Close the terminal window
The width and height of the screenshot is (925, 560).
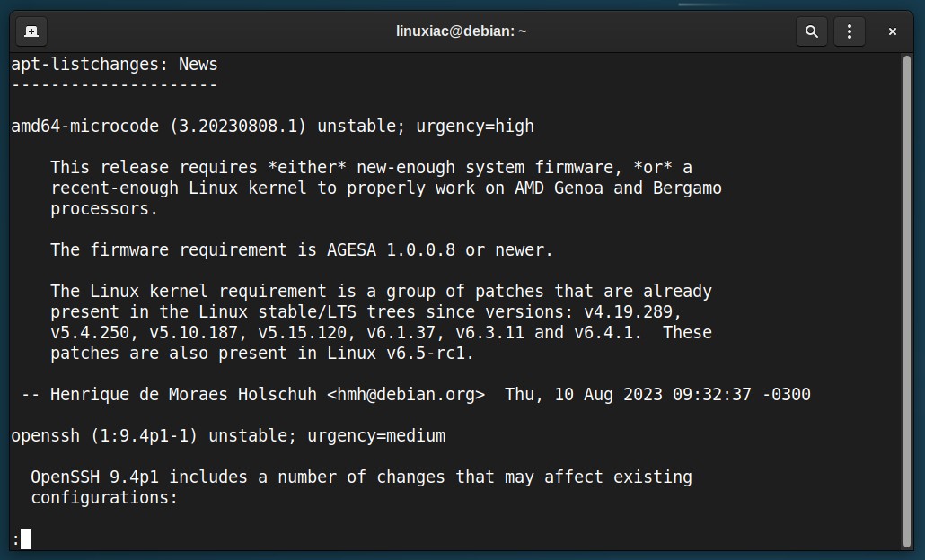893,31
